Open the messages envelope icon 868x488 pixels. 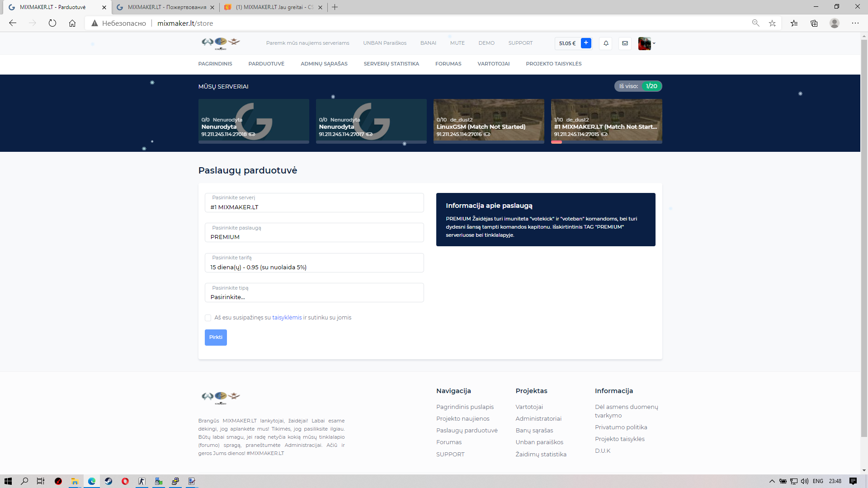pyautogui.click(x=625, y=43)
